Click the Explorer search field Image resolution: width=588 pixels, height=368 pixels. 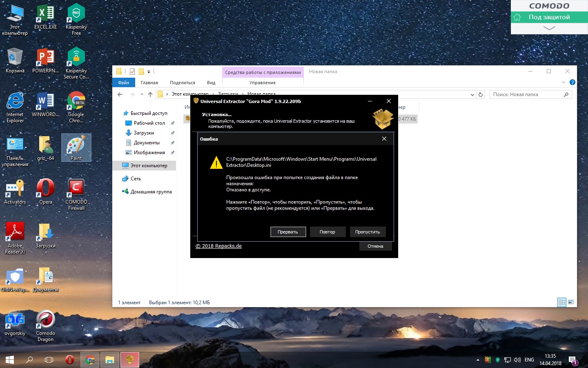click(x=530, y=94)
